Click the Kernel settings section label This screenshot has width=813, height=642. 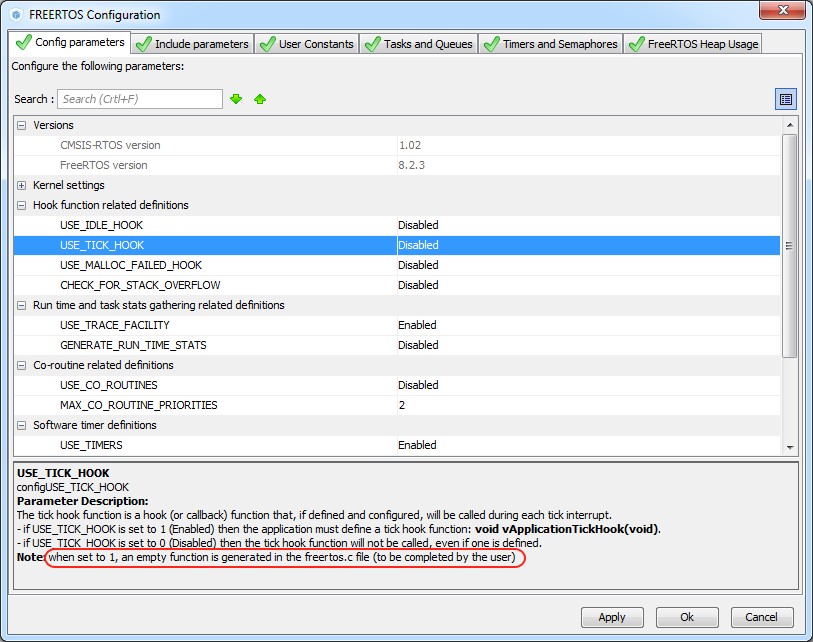(68, 186)
